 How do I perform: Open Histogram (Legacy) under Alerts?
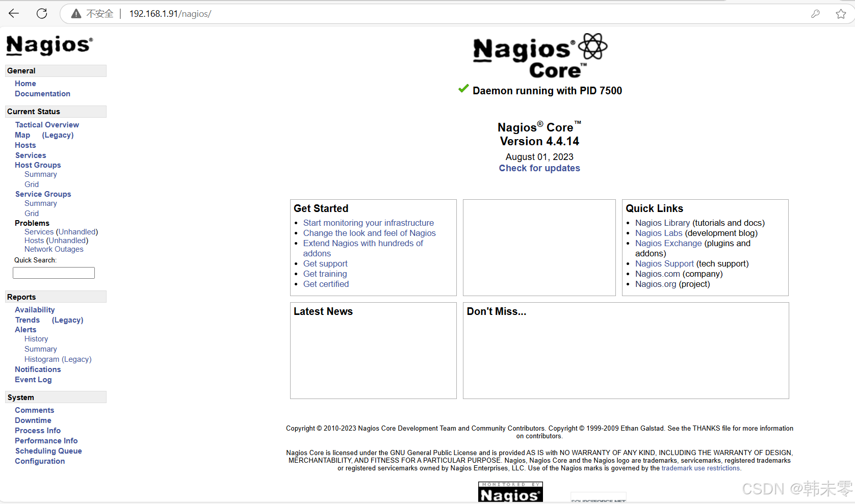[58, 359]
